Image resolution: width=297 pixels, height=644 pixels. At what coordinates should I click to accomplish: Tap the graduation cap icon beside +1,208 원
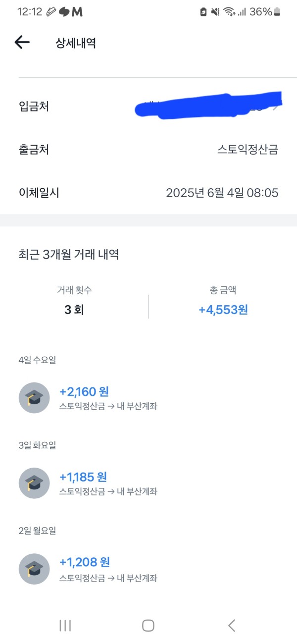coord(34,569)
